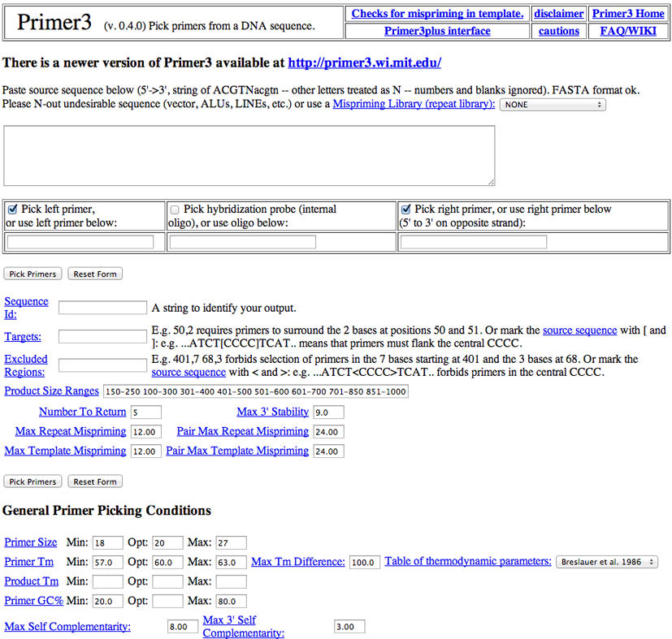672x639 pixels.
Task: Open thermodynamic parameters Breslauer dropdown
Action: click(x=607, y=562)
